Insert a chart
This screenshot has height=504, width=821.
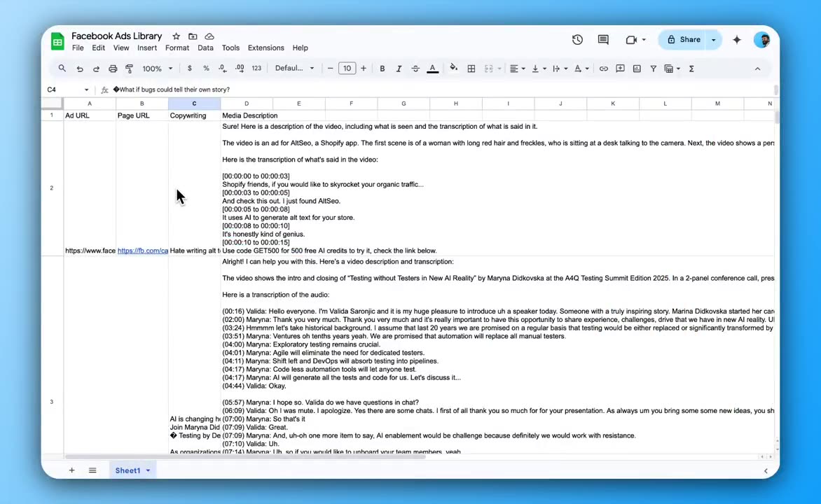637,69
